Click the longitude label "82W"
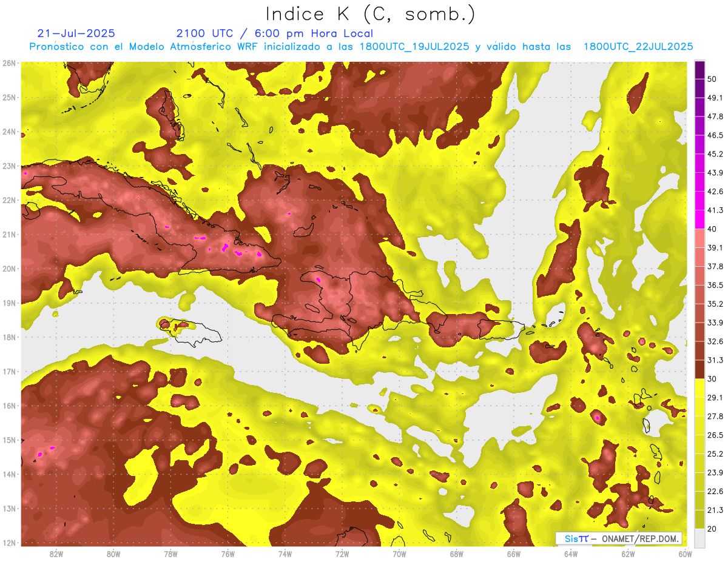 pos(56,554)
